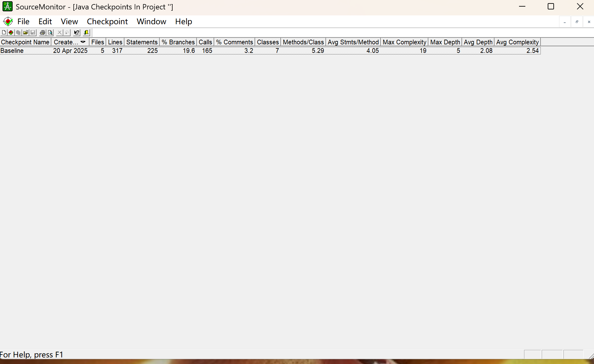Click the SourceMonitor document icon beside File
594x364 pixels.
coord(8,21)
